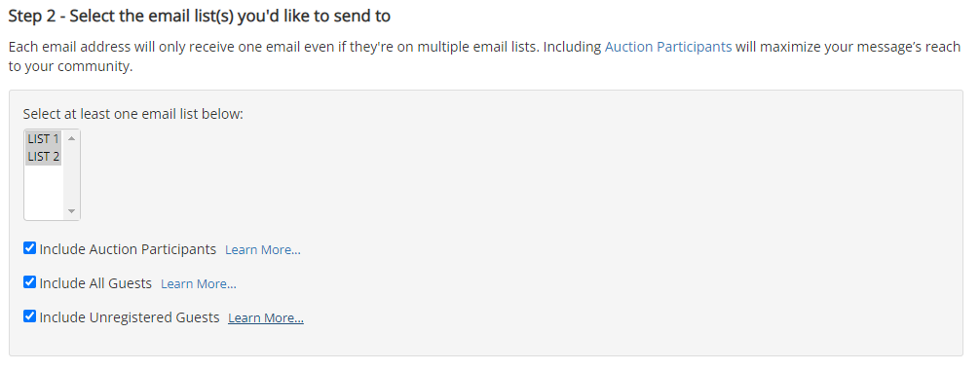Image resolution: width=980 pixels, height=371 pixels.
Task: Uncheck the Include Unregistered Guests checkbox
Action: point(29,316)
